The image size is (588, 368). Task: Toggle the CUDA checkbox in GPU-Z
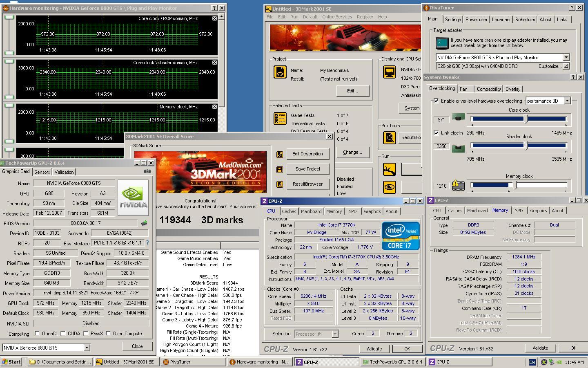(x=63, y=333)
